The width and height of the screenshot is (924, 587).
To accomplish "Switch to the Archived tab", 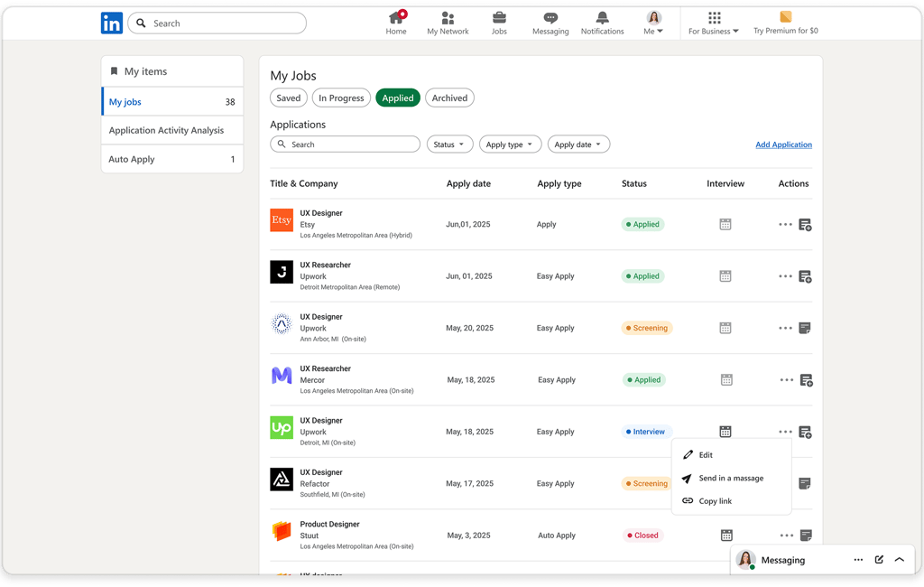I will [449, 98].
